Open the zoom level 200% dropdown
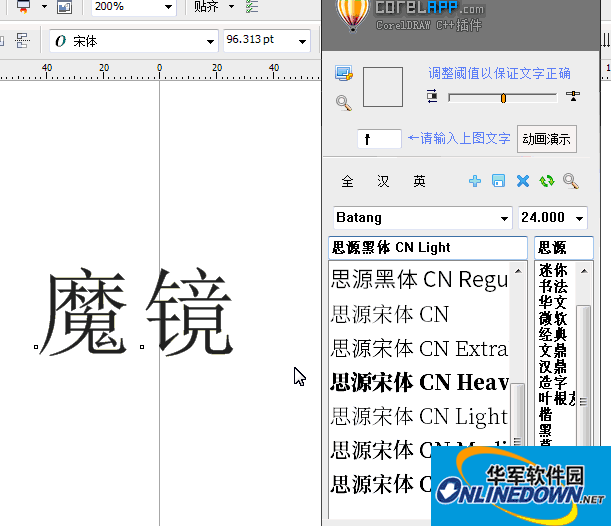Image resolution: width=611 pixels, height=526 pixels. (x=168, y=7)
